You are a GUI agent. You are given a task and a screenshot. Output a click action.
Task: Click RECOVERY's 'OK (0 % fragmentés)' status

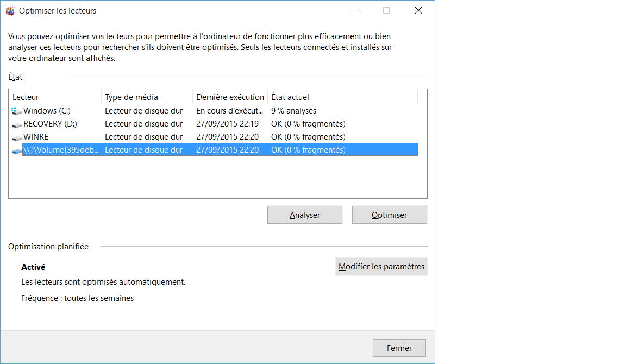(308, 124)
